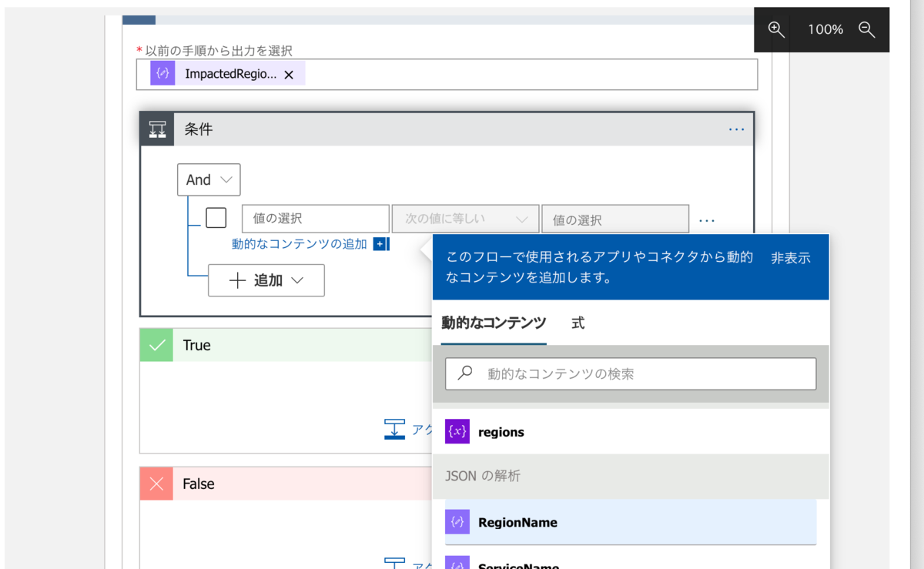Screen dimensions: 924x569
Task: Click the zoom in magnifier icon
Action: pos(776,30)
